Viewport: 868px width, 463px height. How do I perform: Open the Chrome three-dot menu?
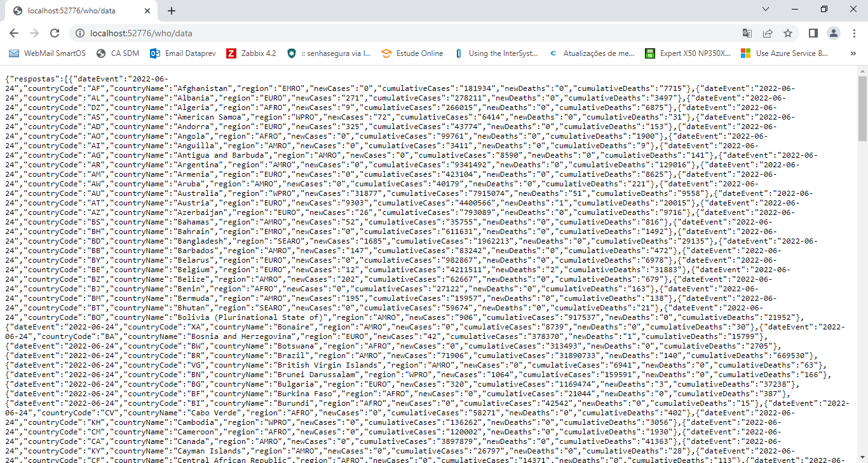(853, 33)
